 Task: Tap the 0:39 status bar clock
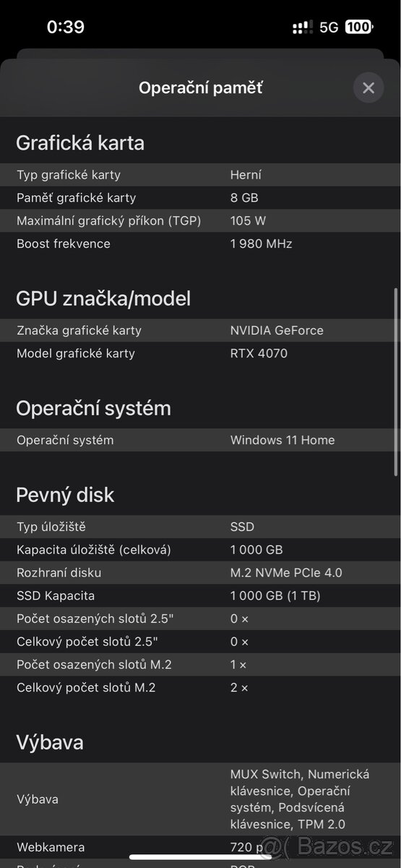click(x=66, y=27)
